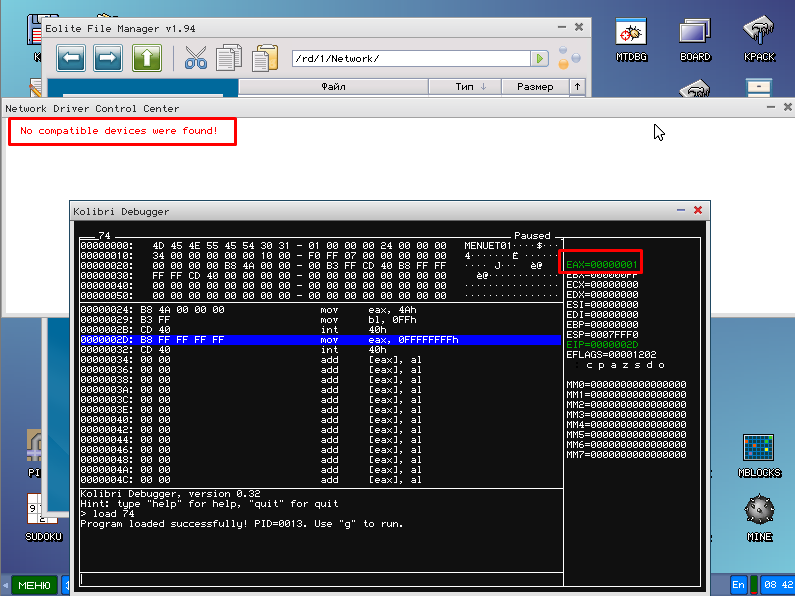Go up one folder level

point(147,58)
